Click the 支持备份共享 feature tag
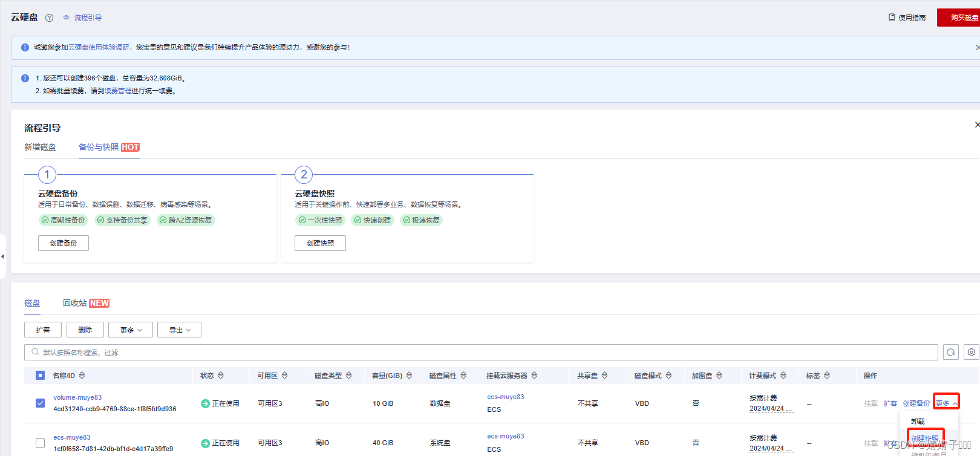Screen dimensions: 980x456 pyautogui.click(x=122, y=220)
